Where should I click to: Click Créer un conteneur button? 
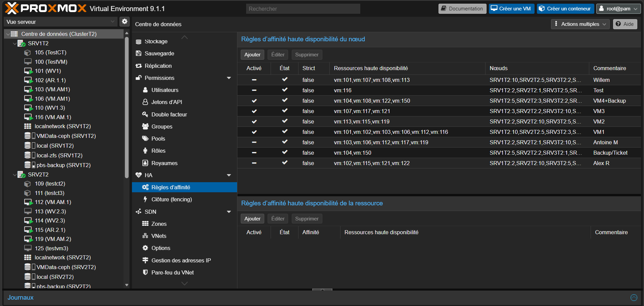pyautogui.click(x=565, y=9)
